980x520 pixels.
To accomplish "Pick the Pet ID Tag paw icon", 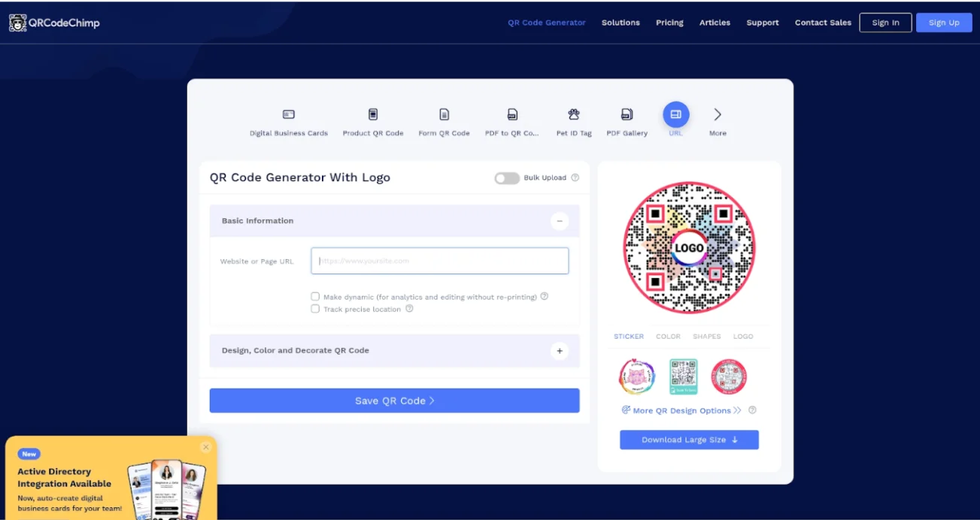I will 574,114.
